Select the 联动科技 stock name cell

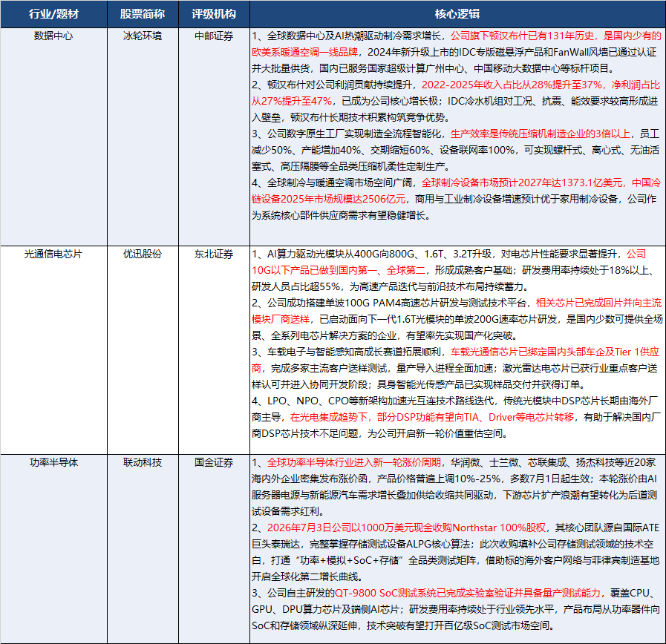pyautogui.click(x=143, y=549)
